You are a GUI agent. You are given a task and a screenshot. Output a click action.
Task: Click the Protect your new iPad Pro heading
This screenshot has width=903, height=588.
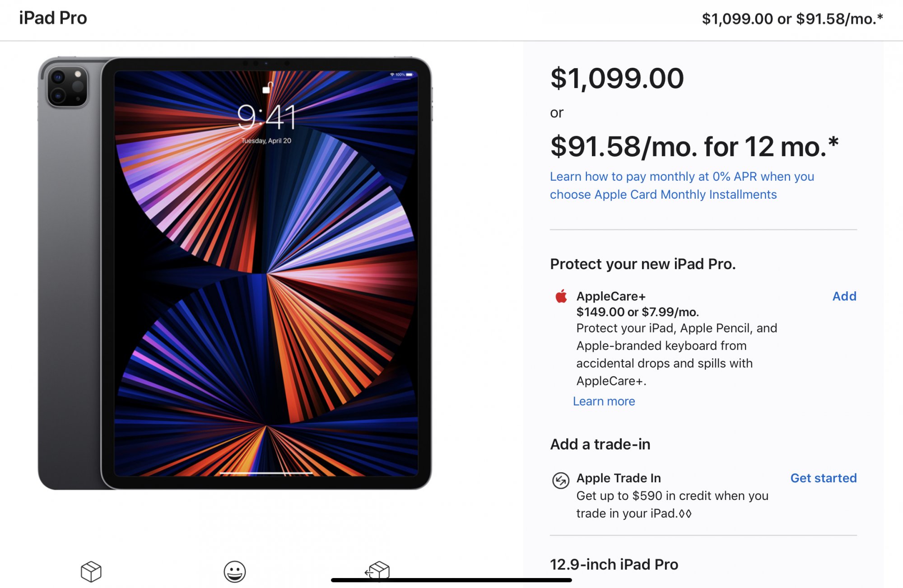point(643,264)
